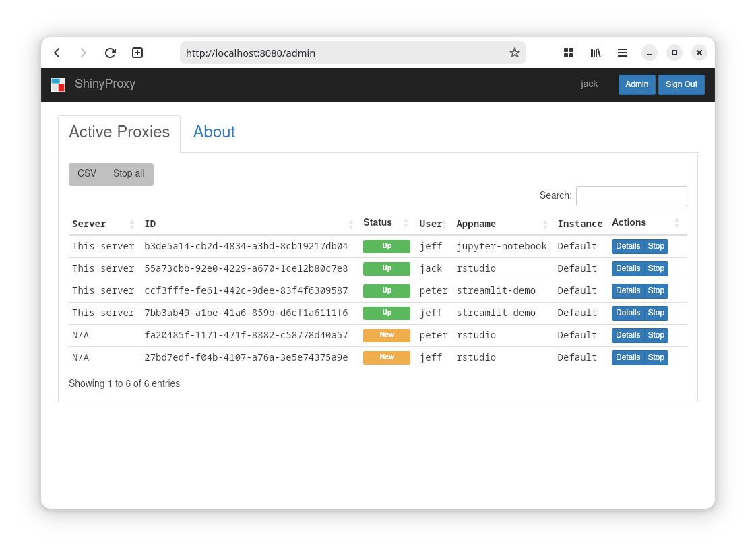This screenshot has width=756, height=554.
Task: Click the ID starting with 7bb3ab49
Action: 246,313
